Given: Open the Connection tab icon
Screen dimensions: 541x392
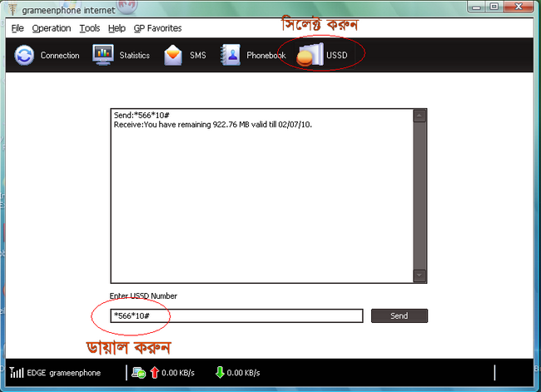Looking at the screenshot, I should [x=24, y=55].
